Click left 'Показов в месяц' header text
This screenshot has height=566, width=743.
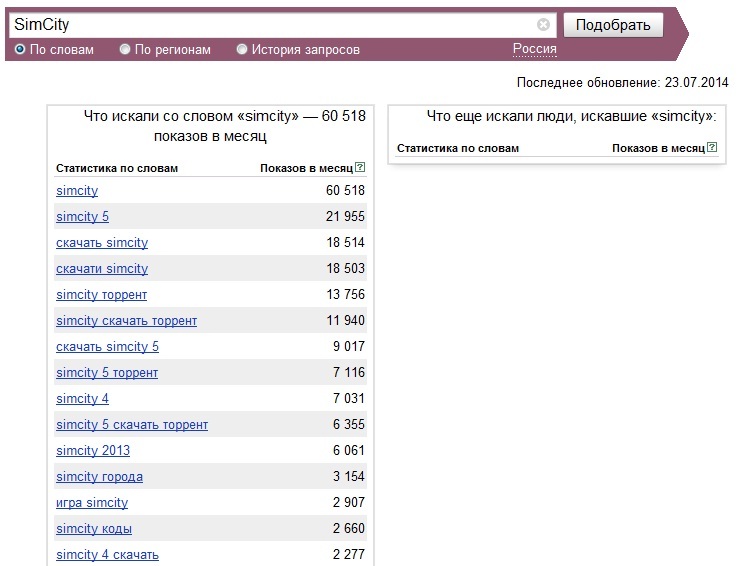(307, 168)
